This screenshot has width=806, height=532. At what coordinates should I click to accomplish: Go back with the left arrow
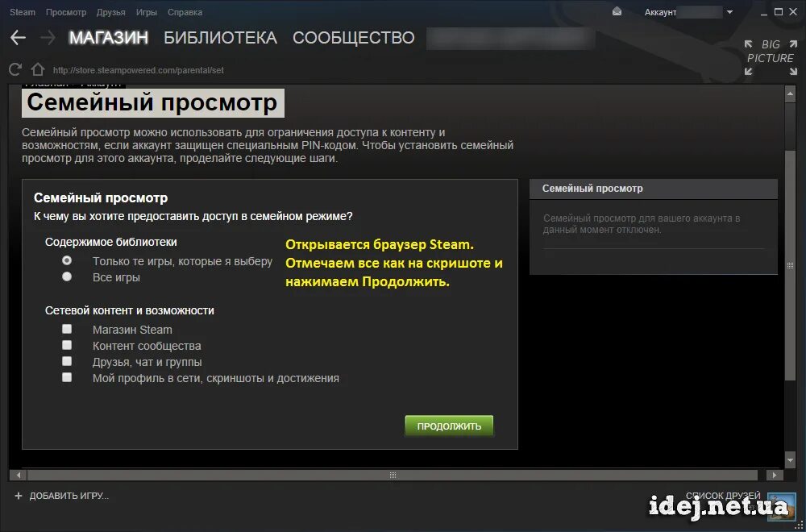18,38
